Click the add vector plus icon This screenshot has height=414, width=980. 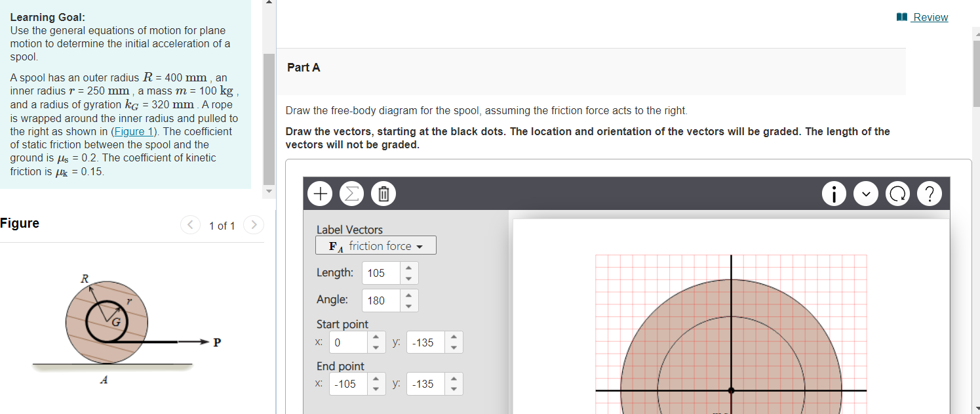pos(321,194)
